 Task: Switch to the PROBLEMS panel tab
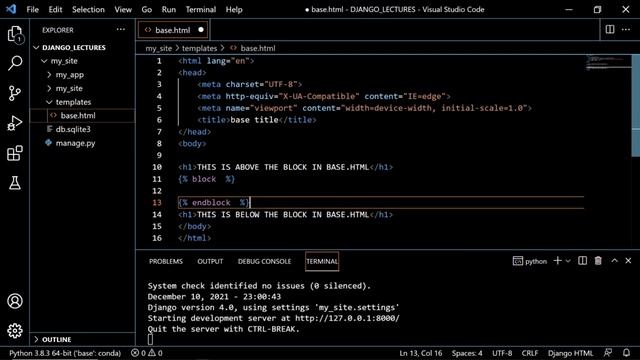166,261
